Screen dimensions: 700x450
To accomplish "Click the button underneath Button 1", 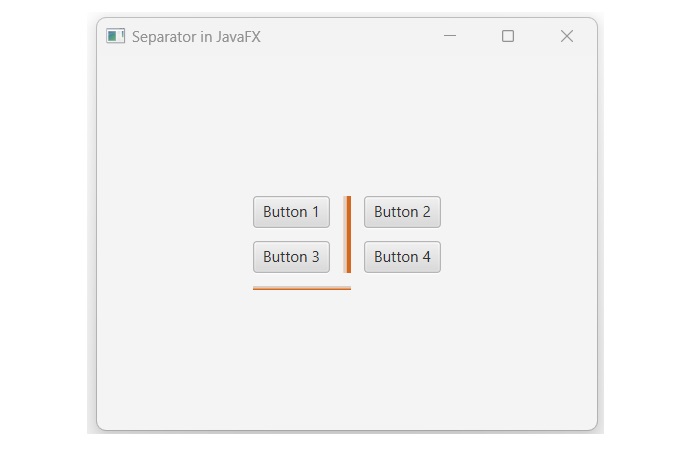I will (291, 257).
